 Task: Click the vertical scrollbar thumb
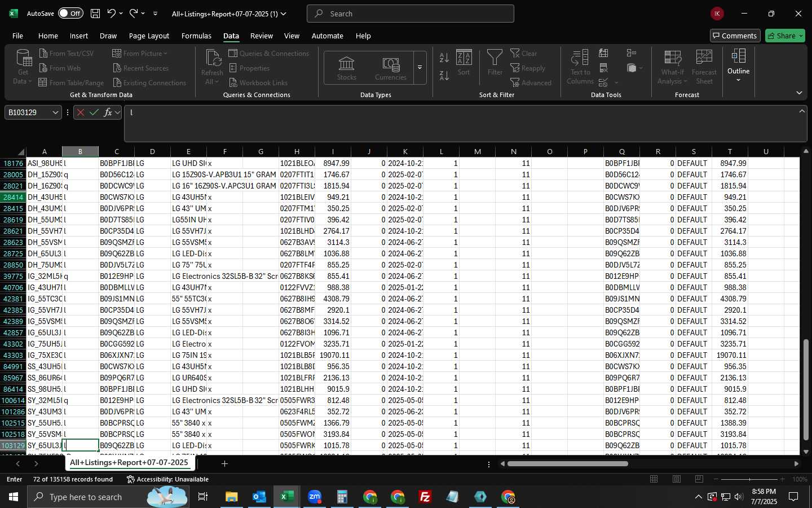(x=805, y=389)
